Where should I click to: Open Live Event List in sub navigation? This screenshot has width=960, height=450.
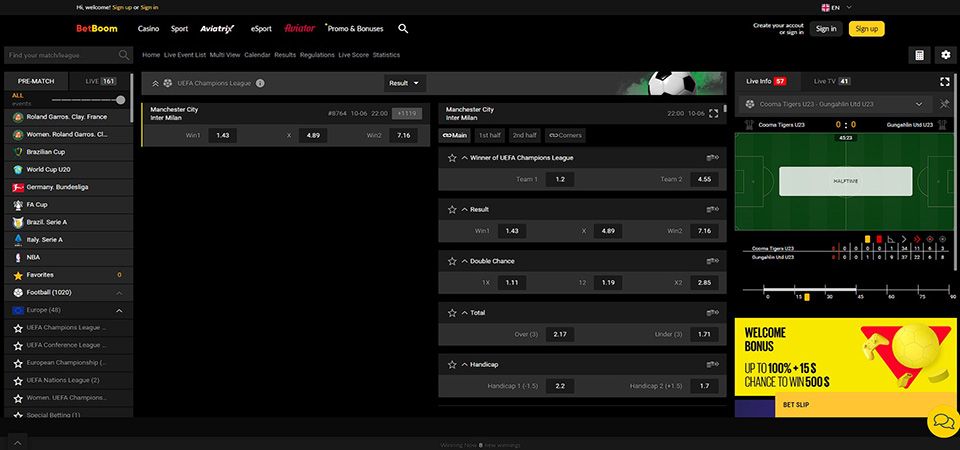pyautogui.click(x=185, y=55)
